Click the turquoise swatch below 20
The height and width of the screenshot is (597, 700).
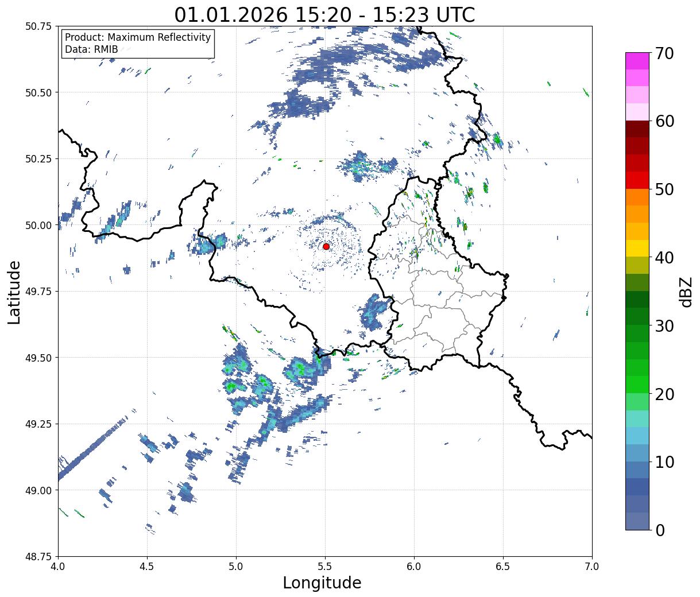point(637,418)
